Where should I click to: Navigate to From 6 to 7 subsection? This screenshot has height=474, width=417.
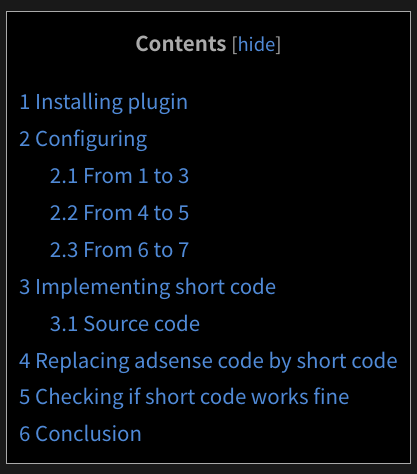click(x=119, y=250)
